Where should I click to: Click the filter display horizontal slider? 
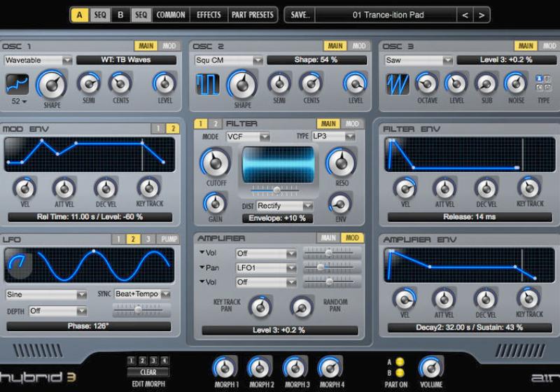click(x=277, y=190)
